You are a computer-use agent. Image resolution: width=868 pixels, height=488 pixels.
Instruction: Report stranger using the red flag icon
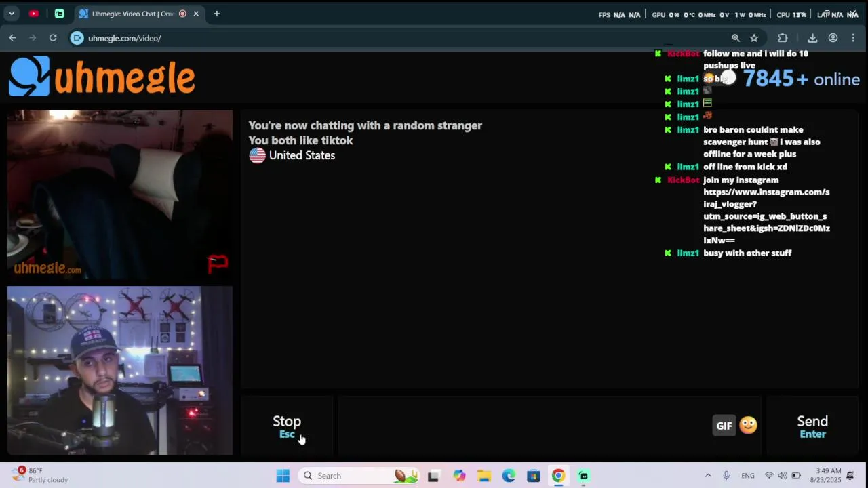point(218,264)
